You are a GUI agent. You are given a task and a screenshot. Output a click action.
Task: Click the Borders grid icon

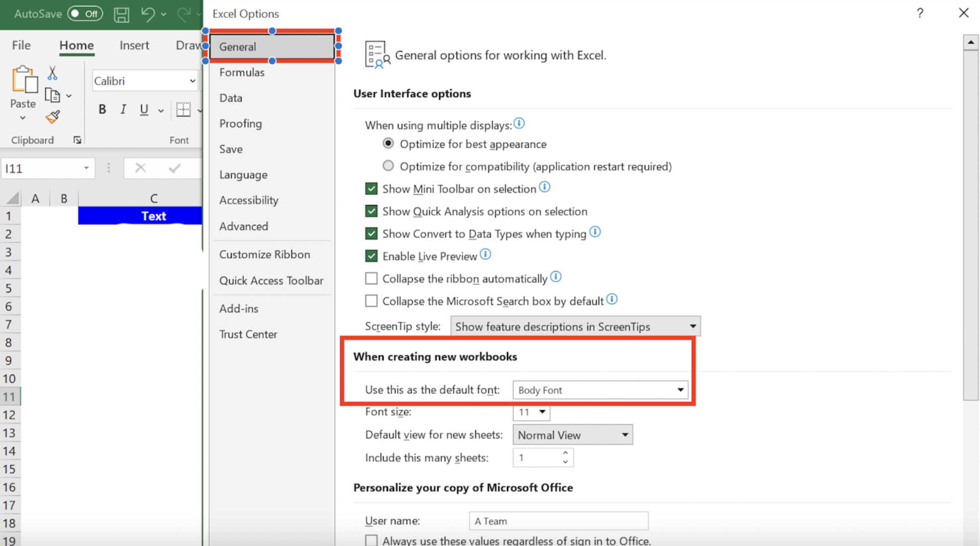point(183,109)
